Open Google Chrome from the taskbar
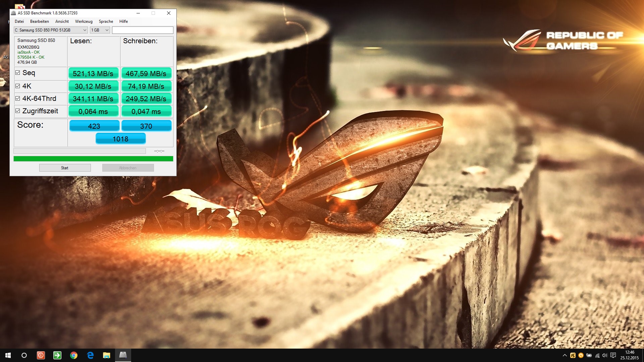Image resolution: width=644 pixels, height=362 pixels. [x=74, y=355]
